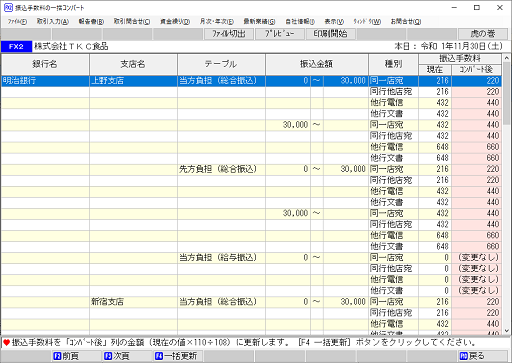Click the 振込金額 column header
Image resolution: width=512 pixels, height=363 pixels.
[317, 64]
